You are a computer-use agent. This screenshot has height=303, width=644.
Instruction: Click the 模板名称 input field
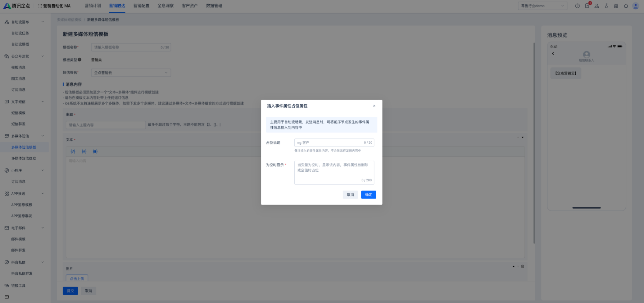click(131, 47)
